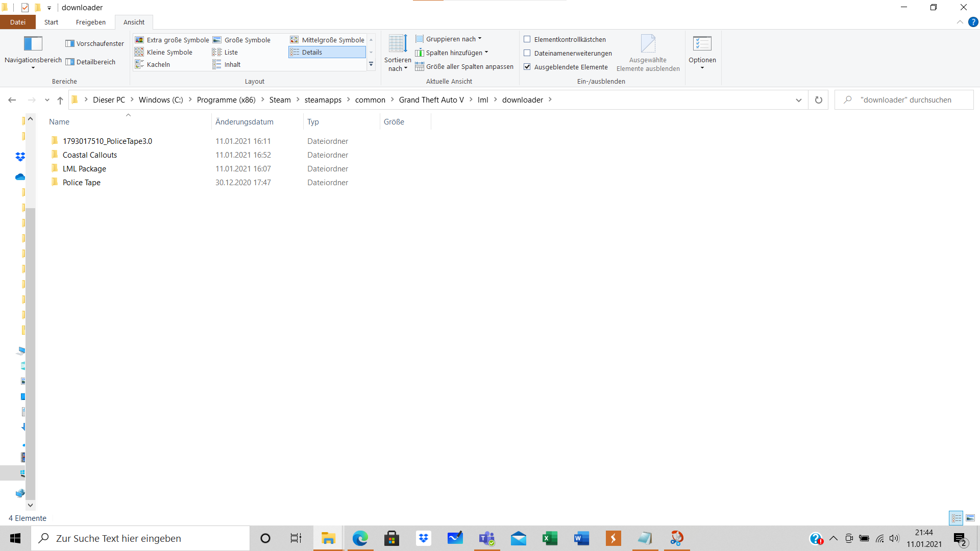Click Größe aller Spalten anpassen
980x551 pixels.
point(469,67)
